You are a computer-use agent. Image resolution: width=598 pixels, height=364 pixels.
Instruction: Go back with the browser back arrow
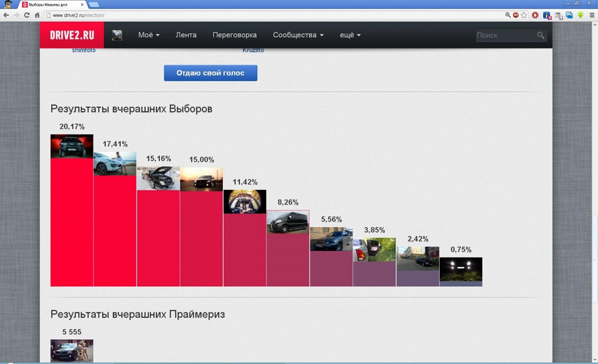pos(6,15)
